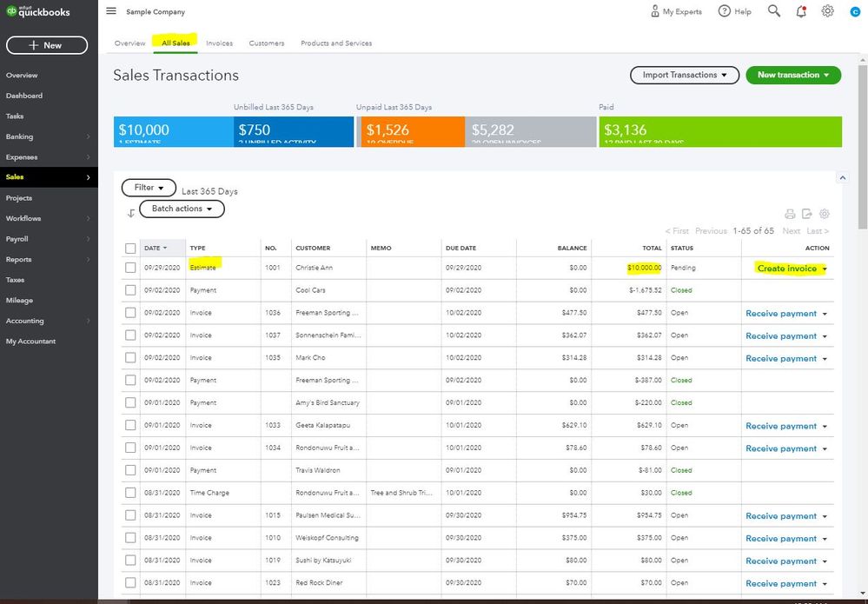Screen dimensions: 868x604
Task: Click the New button in sidebar
Action: [x=47, y=45]
